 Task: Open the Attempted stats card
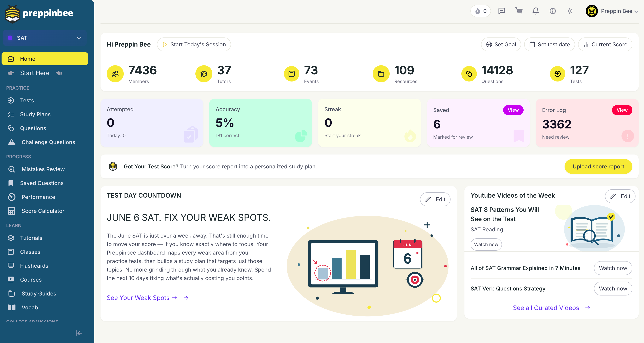(x=152, y=123)
